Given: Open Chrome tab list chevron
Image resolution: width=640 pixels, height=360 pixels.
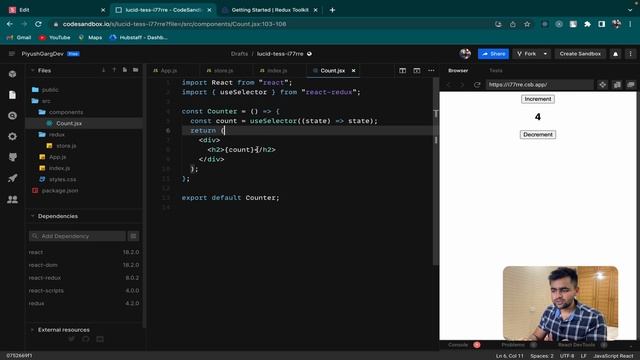Looking at the screenshot, I should tap(630, 10).
